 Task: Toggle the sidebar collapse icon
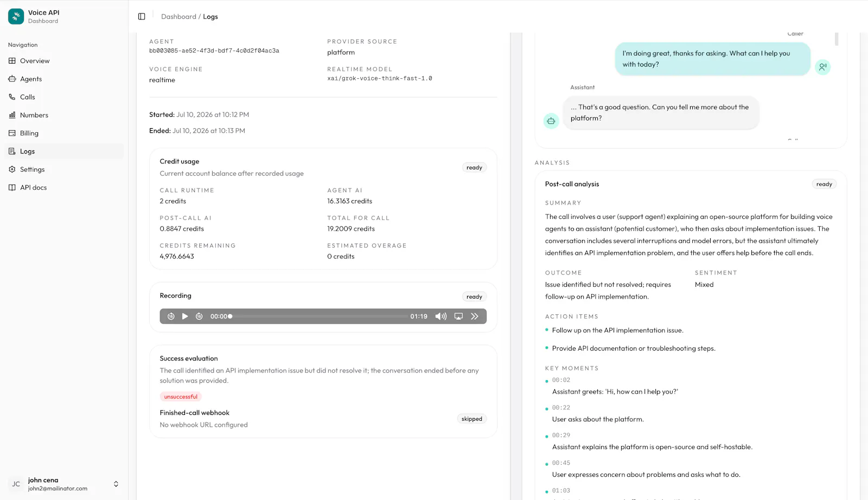click(142, 16)
